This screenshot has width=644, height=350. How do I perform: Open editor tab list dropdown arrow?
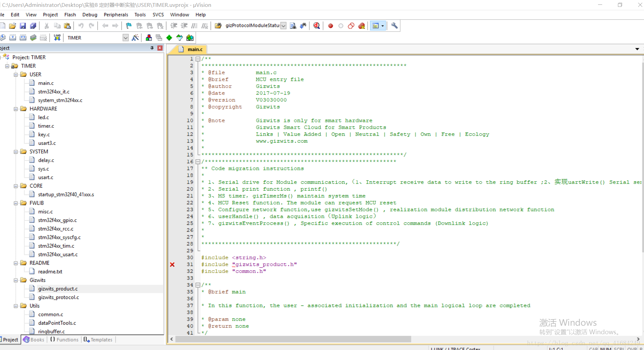point(637,49)
